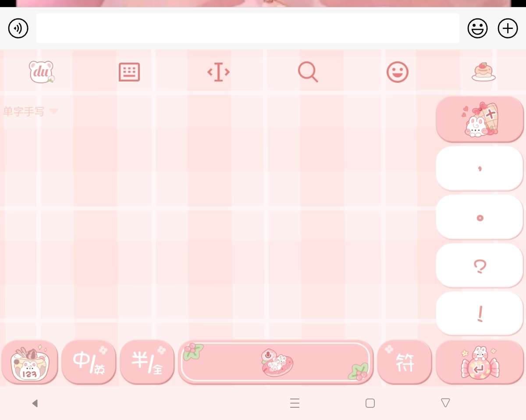Viewport: 526px width, 420px height.
Task: Tap the plus attachments icon
Action: [508, 28]
